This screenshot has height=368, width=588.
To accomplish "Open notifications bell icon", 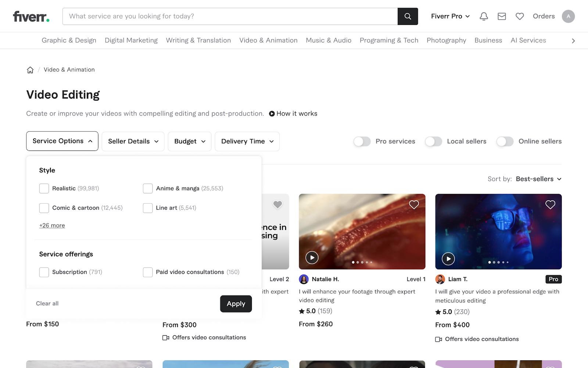I will click(484, 16).
